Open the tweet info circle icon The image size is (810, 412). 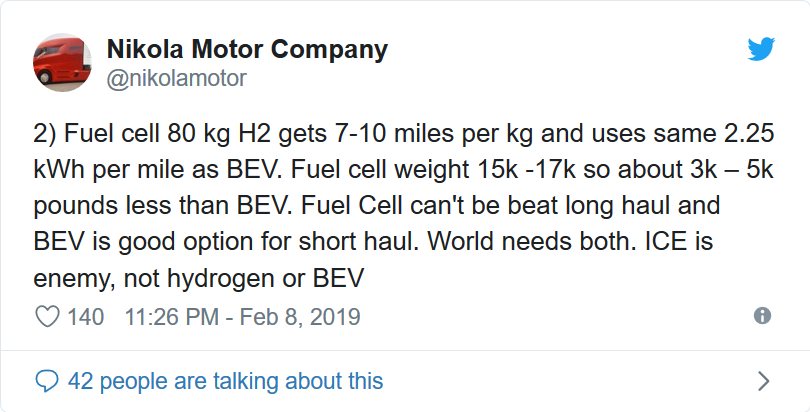[x=762, y=315]
